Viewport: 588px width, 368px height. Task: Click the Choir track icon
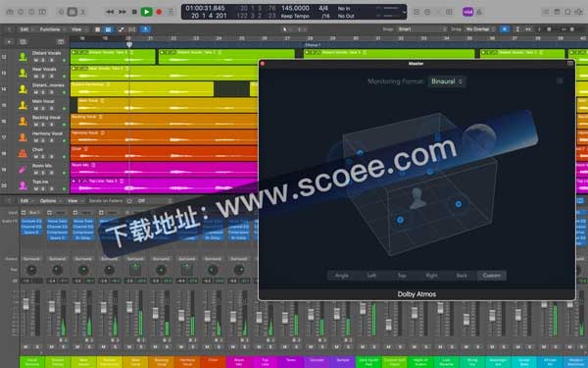coord(23,153)
